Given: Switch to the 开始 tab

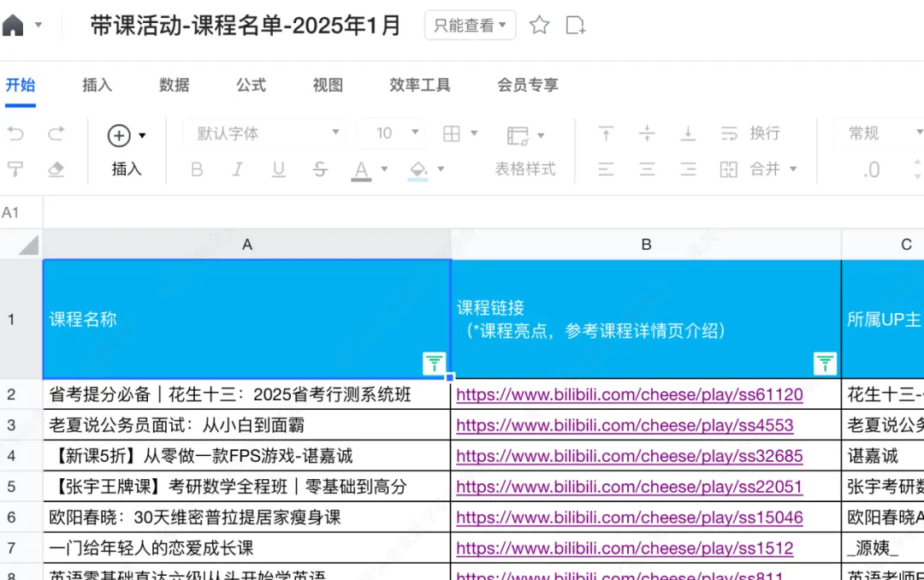Looking at the screenshot, I should click(21, 85).
